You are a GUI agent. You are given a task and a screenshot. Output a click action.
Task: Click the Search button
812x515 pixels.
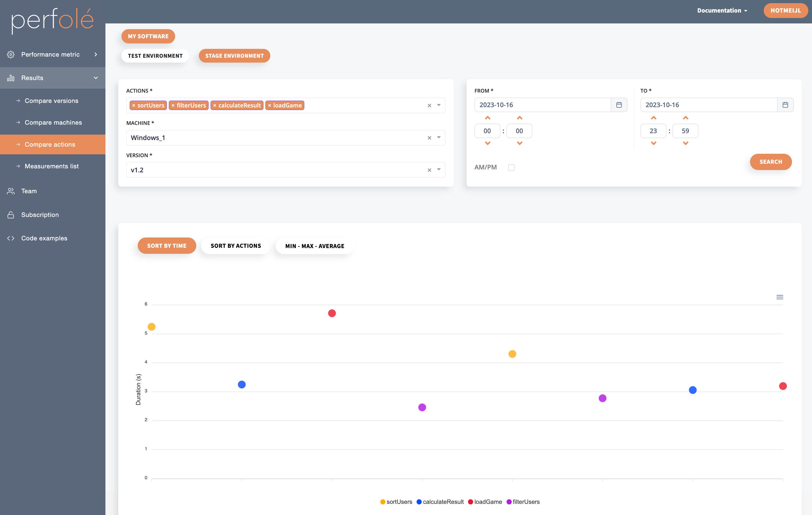(771, 162)
